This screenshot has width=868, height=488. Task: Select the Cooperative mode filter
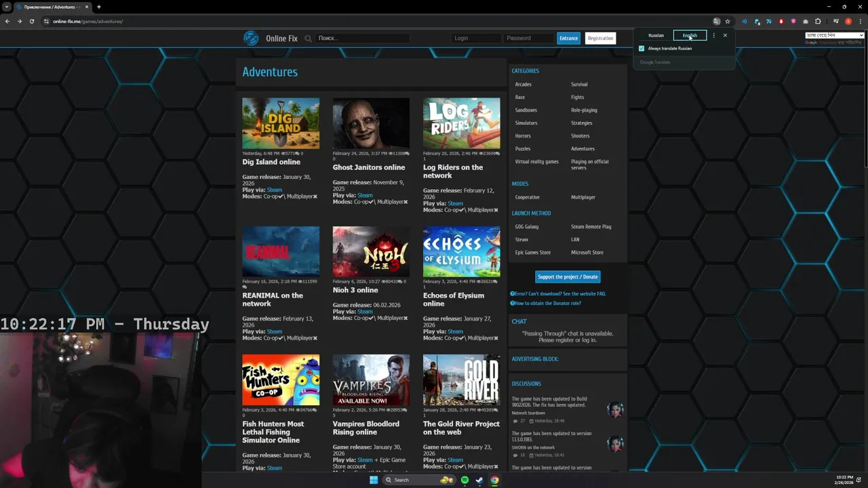[x=527, y=197]
